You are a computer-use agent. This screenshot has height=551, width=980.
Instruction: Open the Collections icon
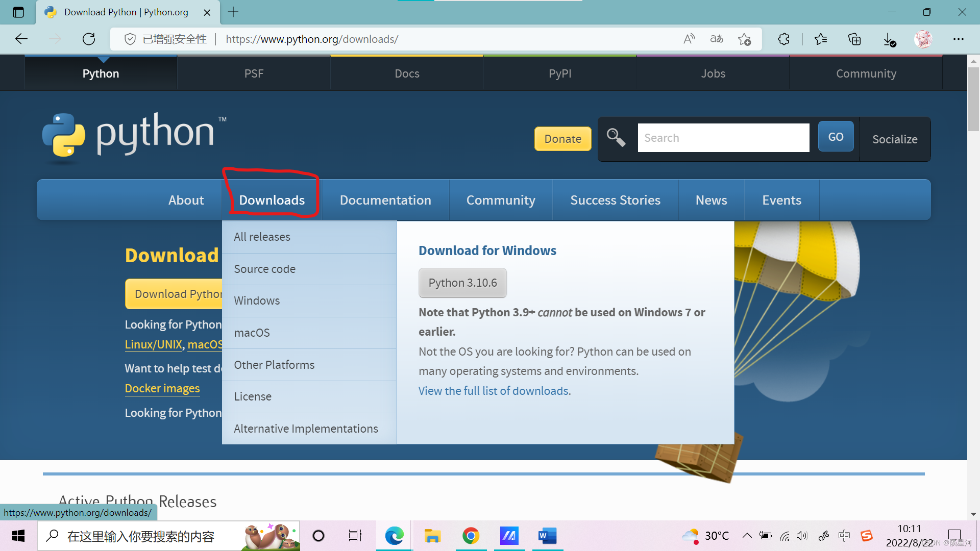[854, 39]
